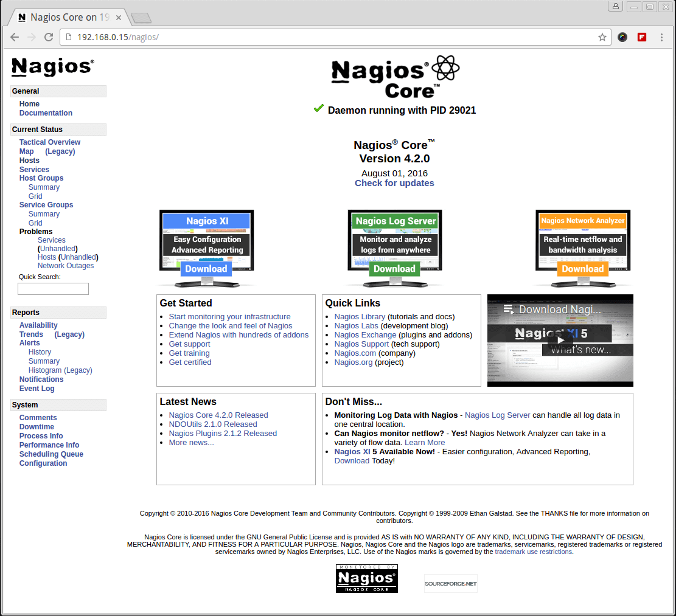Image resolution: width=676 pixels, height=616 pixels.
Task: Open Hosts under Current Status
Action: point(29,161)
